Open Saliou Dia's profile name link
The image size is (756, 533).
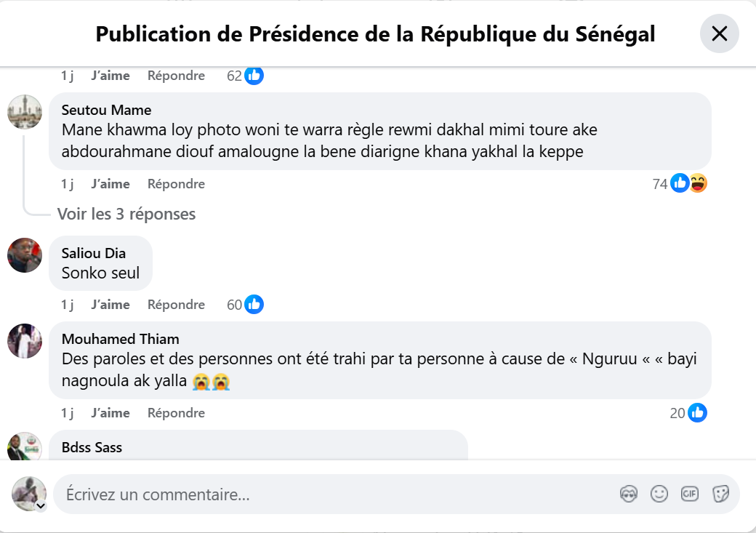[93, 253]
